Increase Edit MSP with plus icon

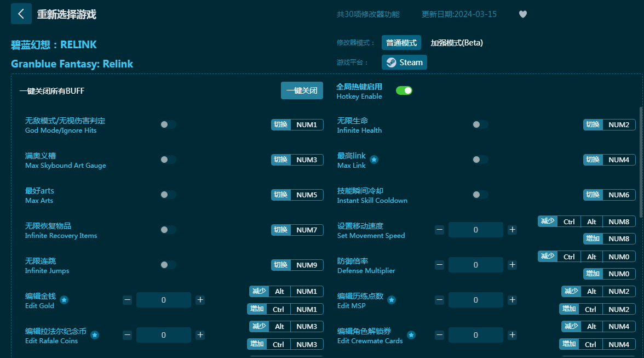(x=512, y=300)
